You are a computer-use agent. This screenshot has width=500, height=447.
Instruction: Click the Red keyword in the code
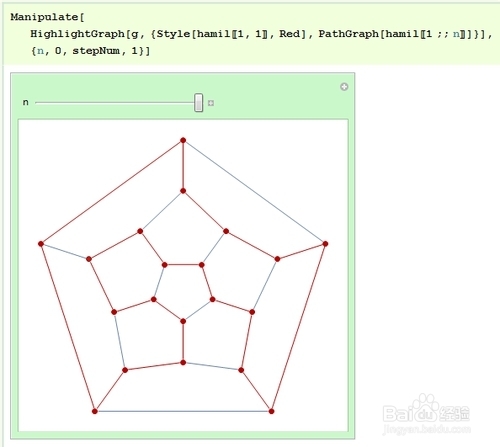289,34
